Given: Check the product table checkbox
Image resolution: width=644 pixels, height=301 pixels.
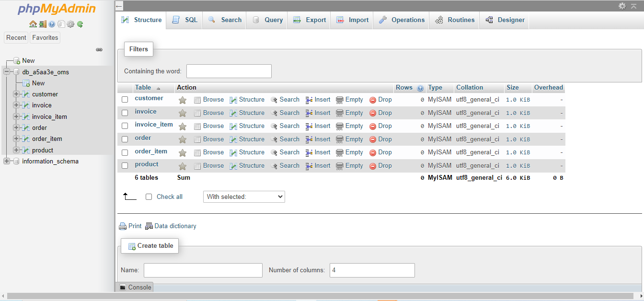Looking at the screenshot, I should (x=125, y=166).
